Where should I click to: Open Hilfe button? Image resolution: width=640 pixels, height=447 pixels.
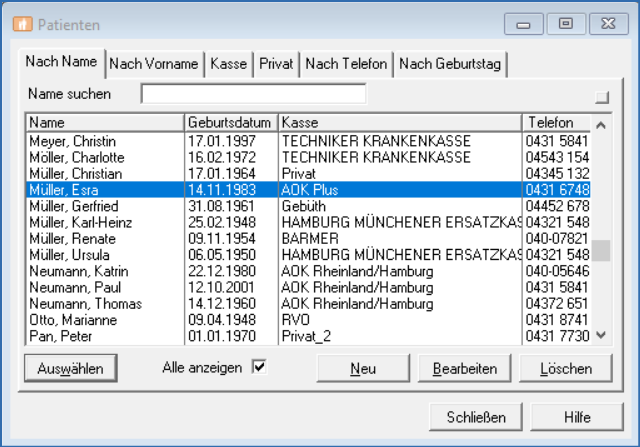point(577,417)
